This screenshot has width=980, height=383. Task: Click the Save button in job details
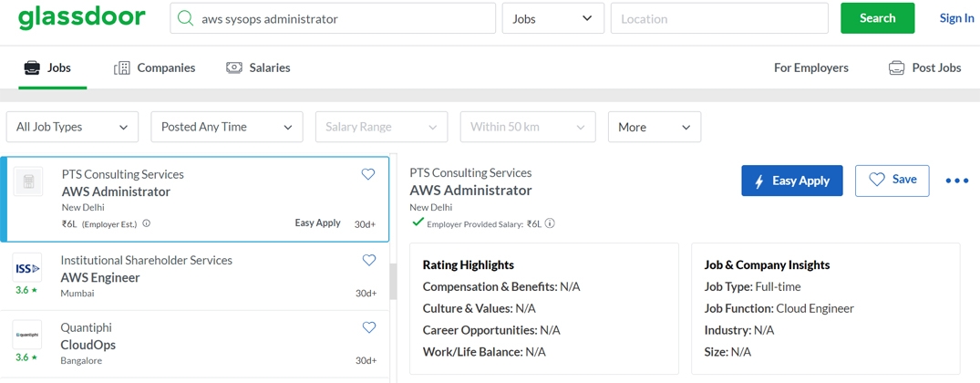pos(892,181)
